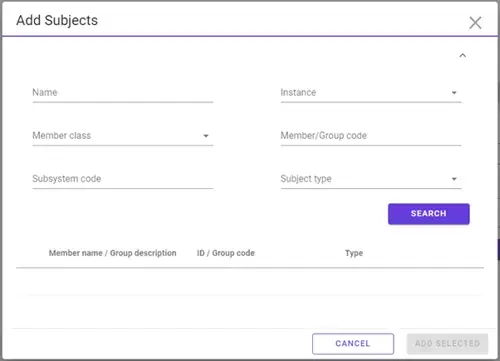Open the Instance dropdown

371,93
